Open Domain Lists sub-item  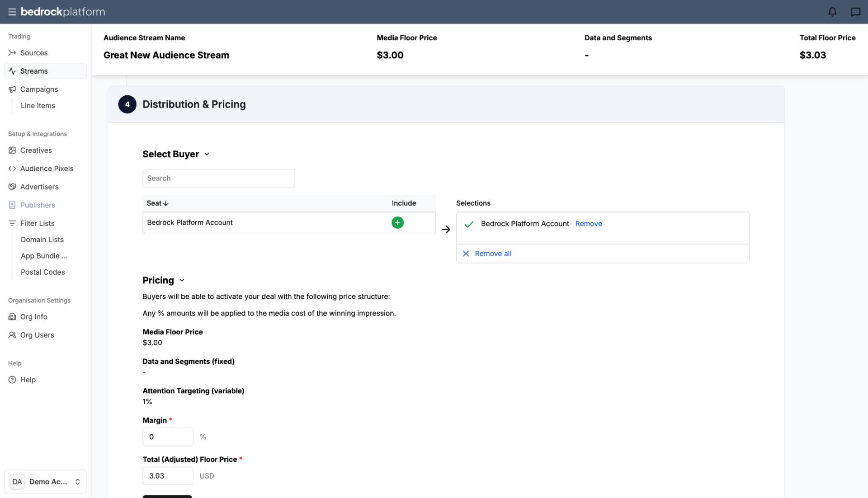coord(42,240)
